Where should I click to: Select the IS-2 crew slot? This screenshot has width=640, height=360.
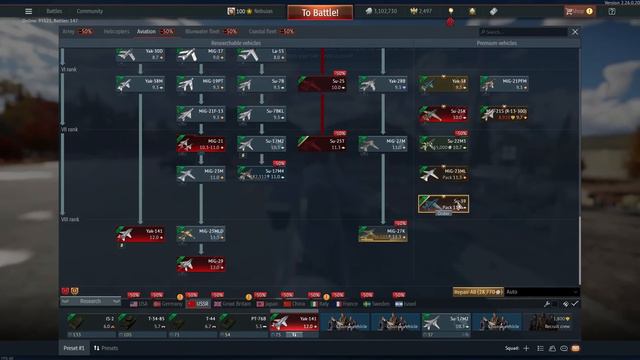coord(91,325)
